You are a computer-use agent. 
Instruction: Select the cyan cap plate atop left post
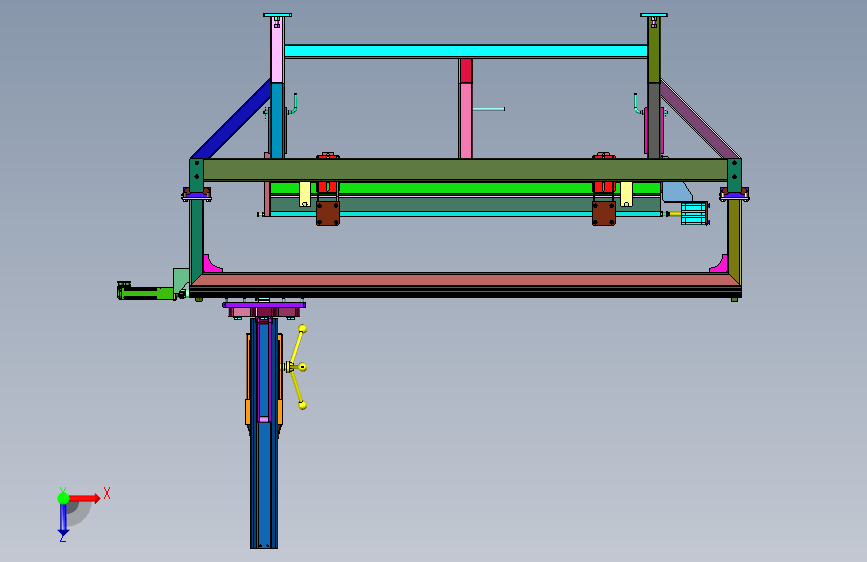pos(278,15)
